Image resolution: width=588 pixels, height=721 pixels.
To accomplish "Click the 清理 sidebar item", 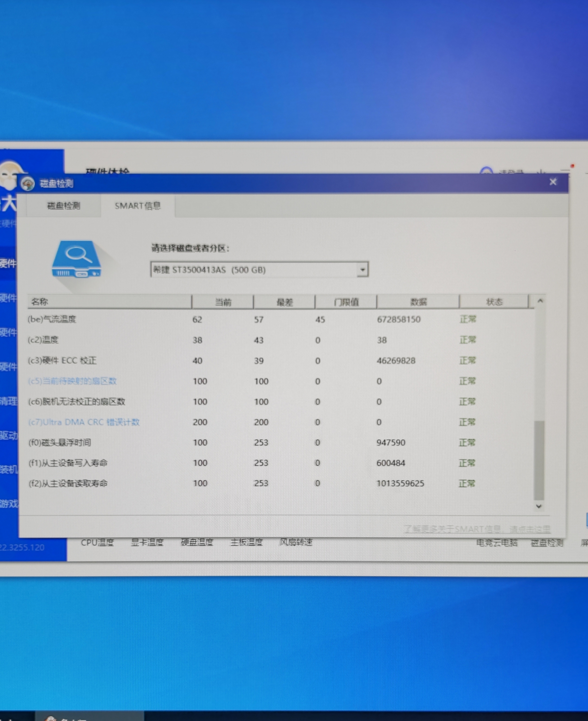I will (9, 401).
